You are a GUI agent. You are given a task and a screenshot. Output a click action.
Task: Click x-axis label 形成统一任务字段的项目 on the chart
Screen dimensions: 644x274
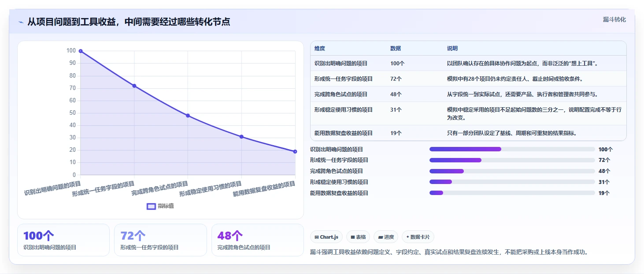click(x=103, y=189)
